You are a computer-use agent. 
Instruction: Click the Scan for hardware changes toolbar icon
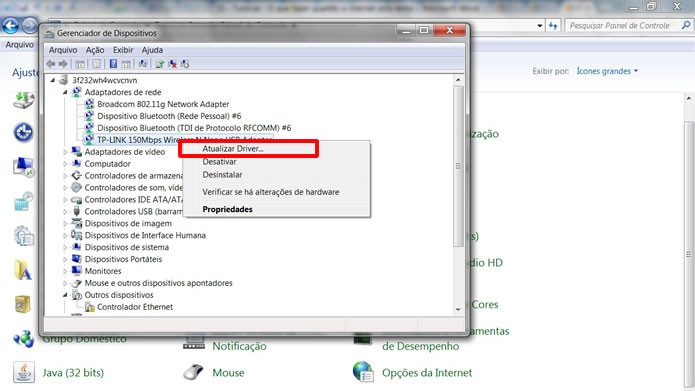click(143, 64)
